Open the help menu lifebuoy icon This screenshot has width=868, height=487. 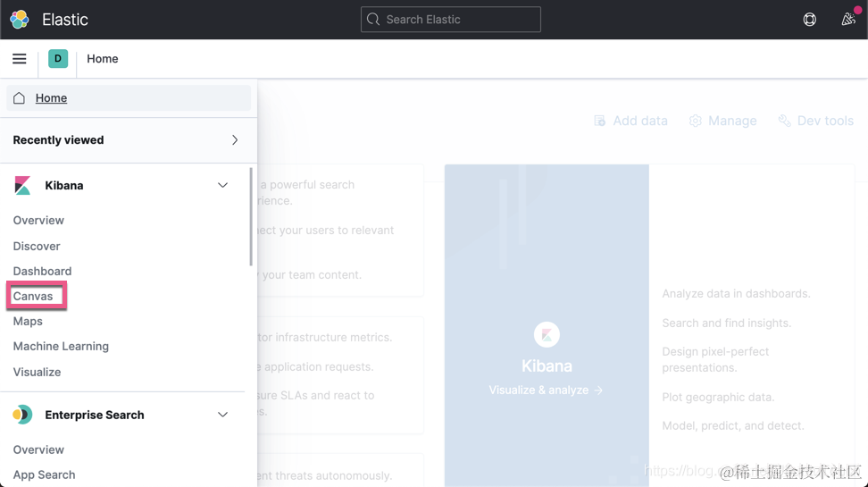click(809, 20)
